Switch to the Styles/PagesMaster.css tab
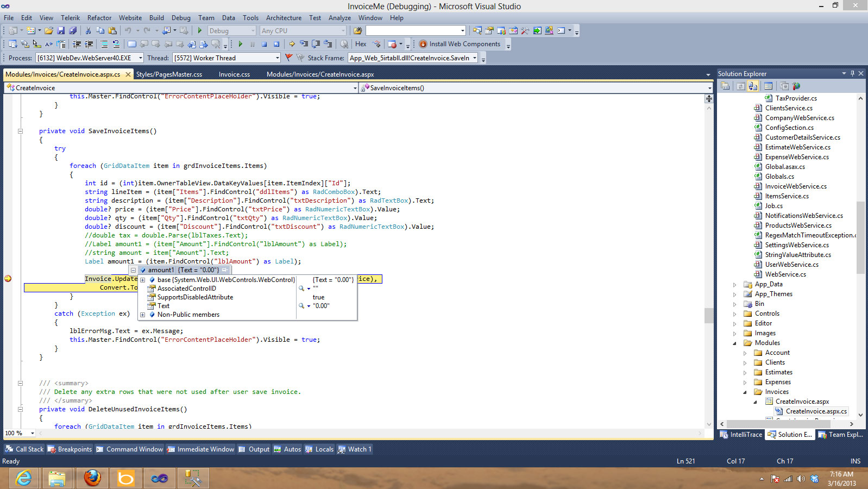 tap(169, 74)
